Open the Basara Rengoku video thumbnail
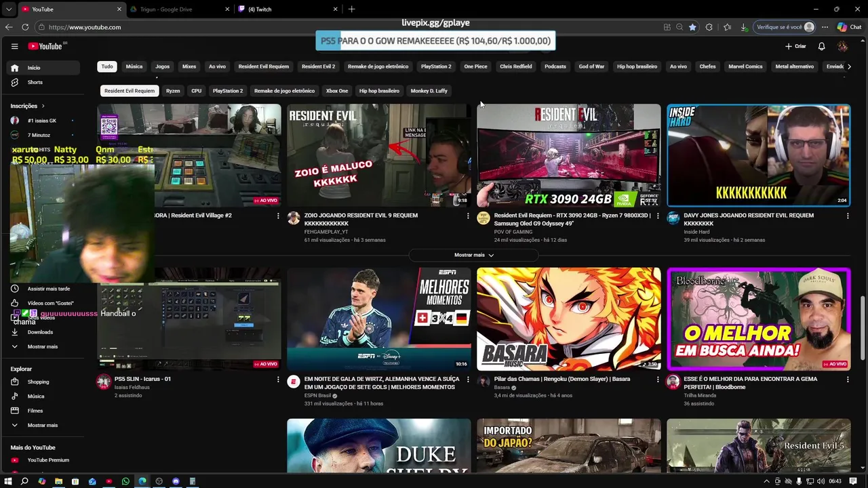Image resolution: width=868 pixels, height=488 pixels. 568,319
